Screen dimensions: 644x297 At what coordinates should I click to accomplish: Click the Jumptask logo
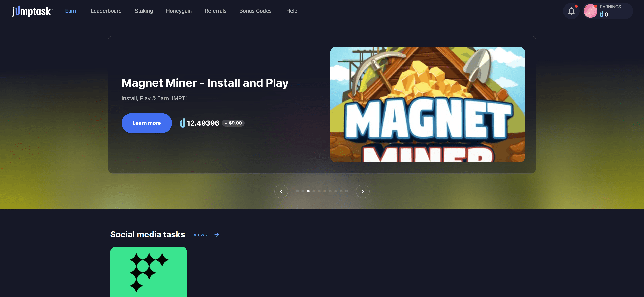(x=32, y=11)
